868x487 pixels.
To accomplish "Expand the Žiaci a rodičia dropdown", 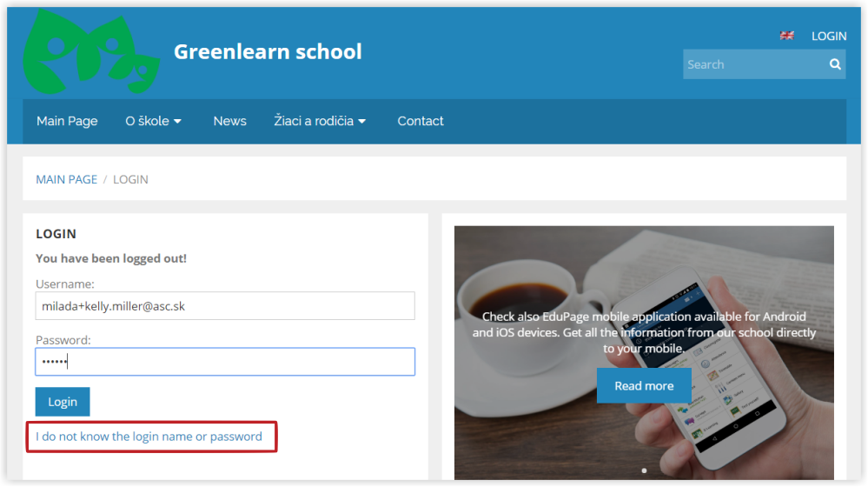I will pyautogui.click(x=320, y=121).
